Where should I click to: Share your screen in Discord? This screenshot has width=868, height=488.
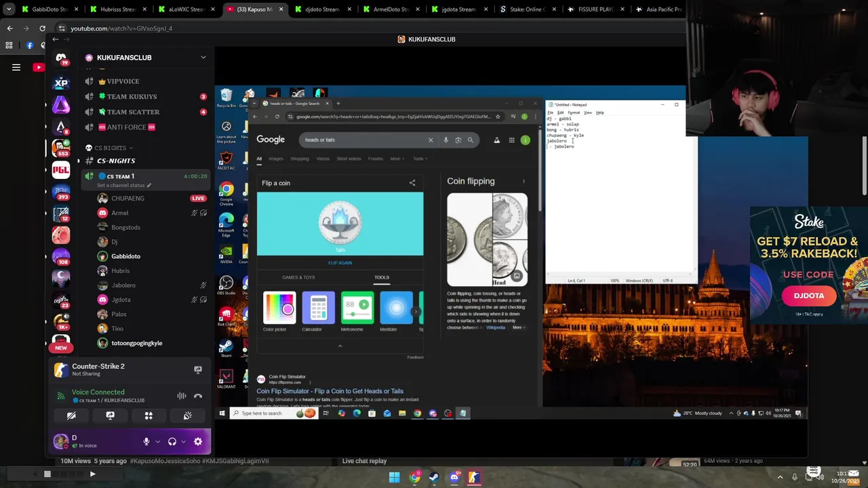pyautogui.click(x=110, y=415)
